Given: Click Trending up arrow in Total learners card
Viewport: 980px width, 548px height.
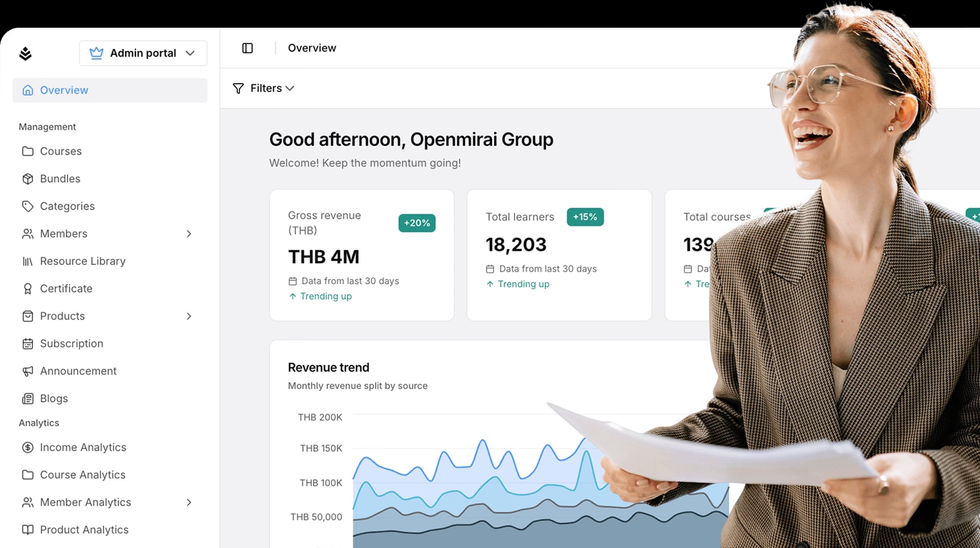Looking at the screenshot, I should coord(490,284).
